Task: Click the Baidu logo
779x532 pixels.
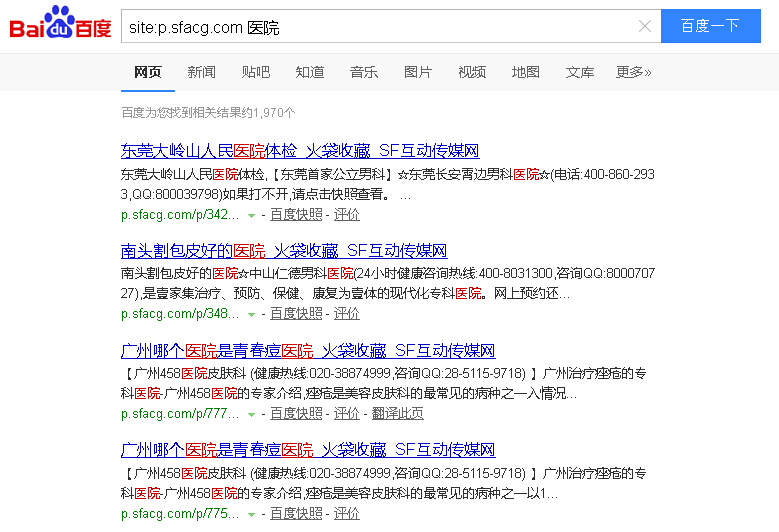Action: click(60, 26)
